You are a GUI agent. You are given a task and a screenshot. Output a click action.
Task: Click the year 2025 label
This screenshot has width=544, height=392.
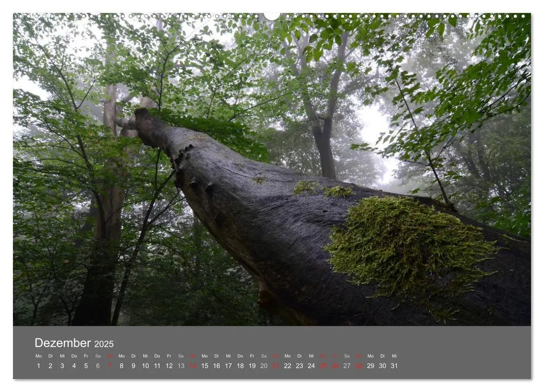coord(104,344)
